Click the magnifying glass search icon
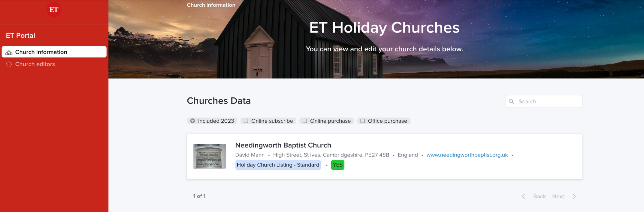Image resolution: width=644 pixels, height=212 pixels. (x=511, y=102)
